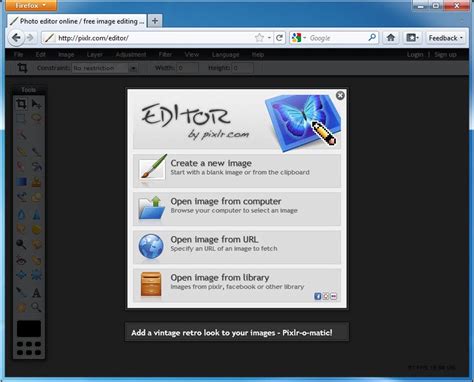The image size is (474, 382).
Task: Open the Language menu
Action: pyautogui.click(x=225, y=55)
